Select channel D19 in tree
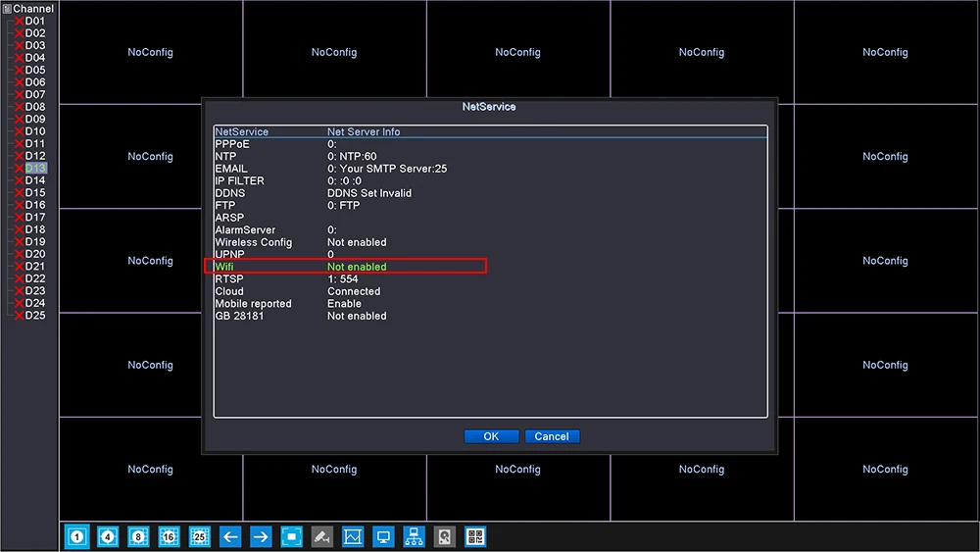Viewport: 980px width, 552px height. tap(35, 241)
